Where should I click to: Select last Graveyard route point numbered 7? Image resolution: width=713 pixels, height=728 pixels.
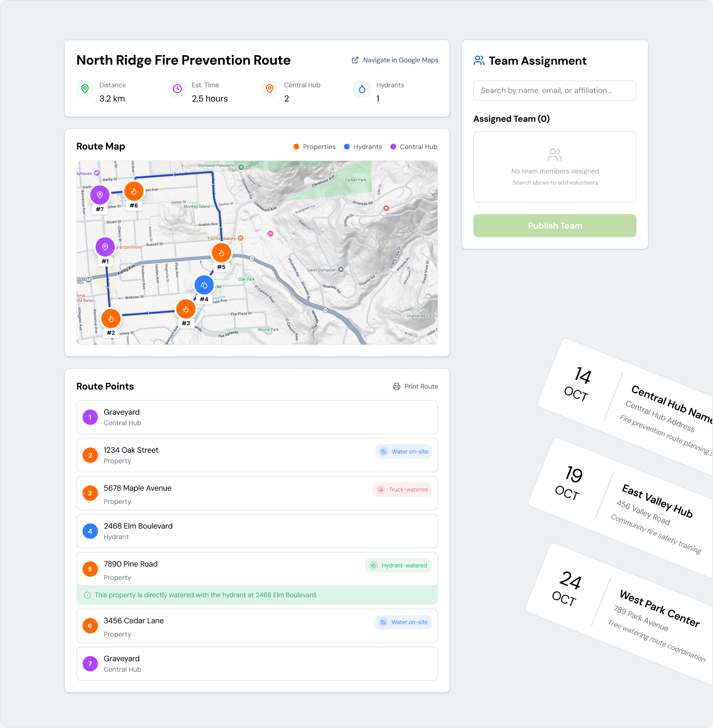coord(257,664)
